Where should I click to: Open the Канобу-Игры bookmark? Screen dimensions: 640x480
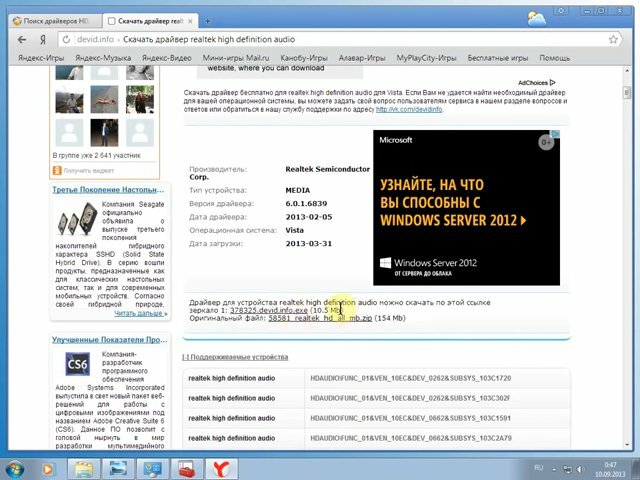304,58
